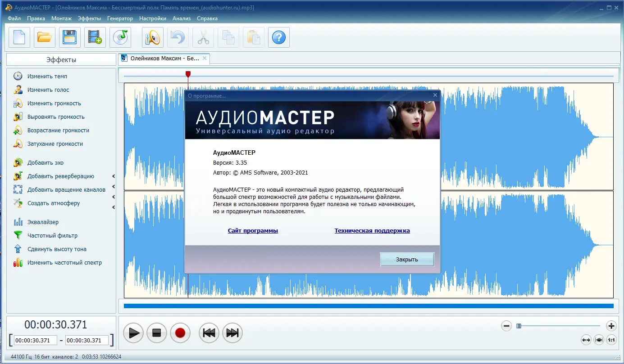Click the icon beside Создать атмосферу
The width and height of the screenshot is (624, 364).
coord(18,203)
